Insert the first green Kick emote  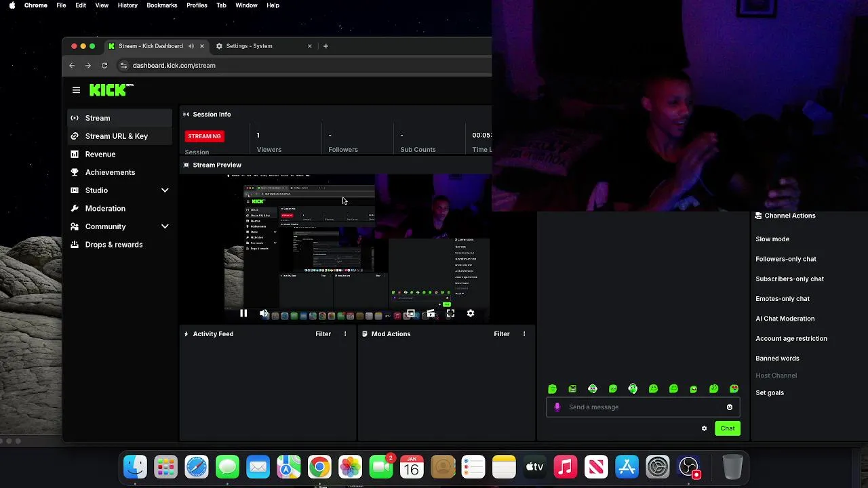point(552,389)
